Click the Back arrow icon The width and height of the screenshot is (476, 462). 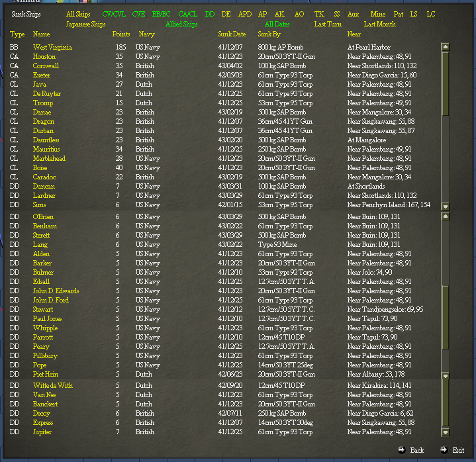click(x=402, y=450)
